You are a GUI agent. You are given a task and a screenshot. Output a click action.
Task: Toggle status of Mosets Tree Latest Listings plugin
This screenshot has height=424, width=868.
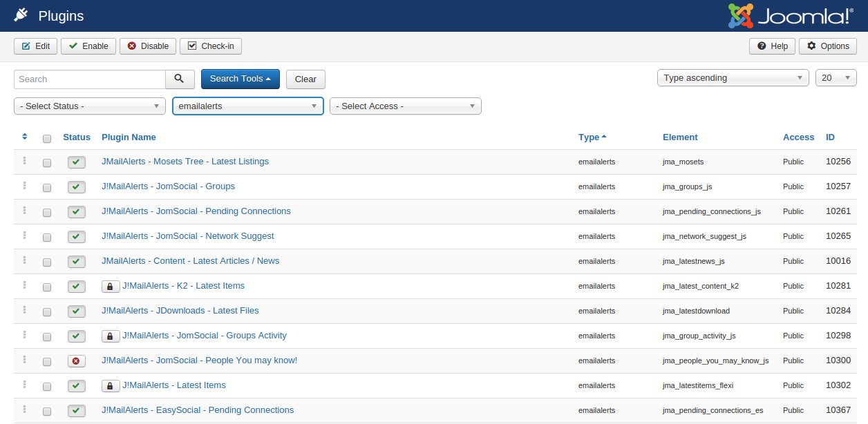77,162
